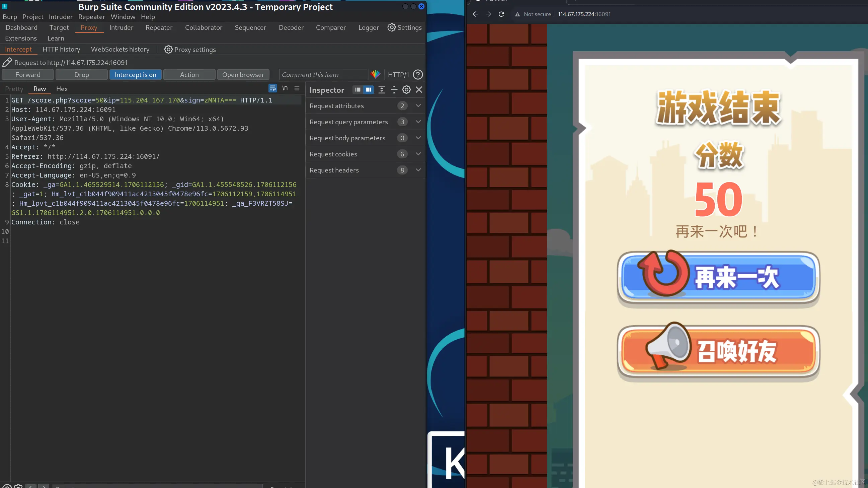This screenshot has height=488, width=868.
Task: Toggle the Intercept is on button
Action: (136, 75)
